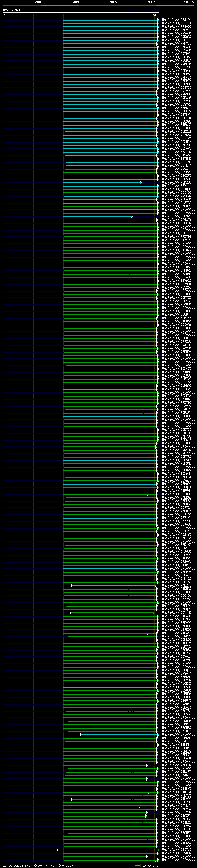Select hit label UniRef100_C1MJ84
Screen dimensions: 197x868
coord(177,118)
